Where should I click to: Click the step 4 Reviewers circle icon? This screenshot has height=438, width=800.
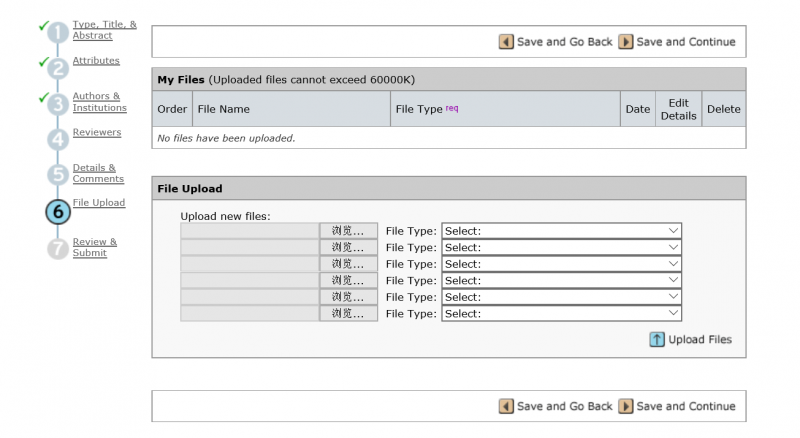[58, 140]
